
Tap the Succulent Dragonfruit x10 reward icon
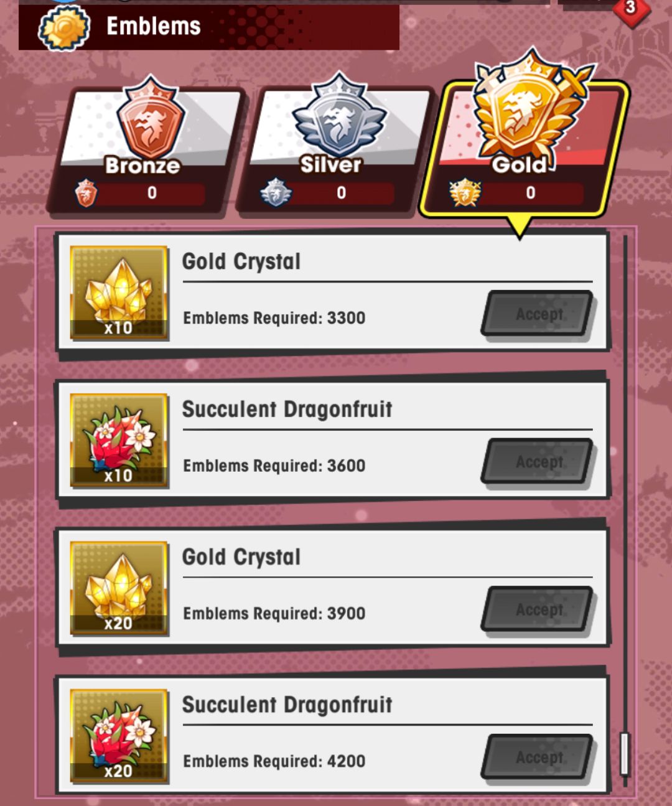(x=119, y=440)
